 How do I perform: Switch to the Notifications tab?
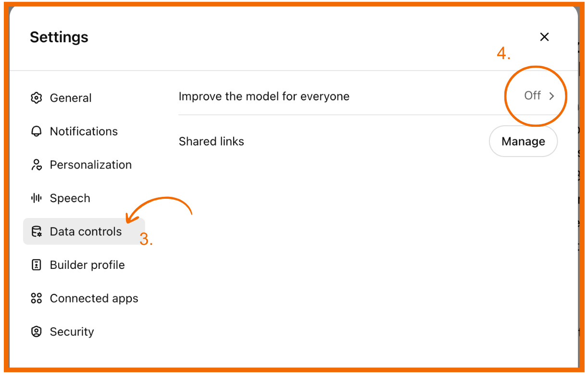(x=84, y=132)
